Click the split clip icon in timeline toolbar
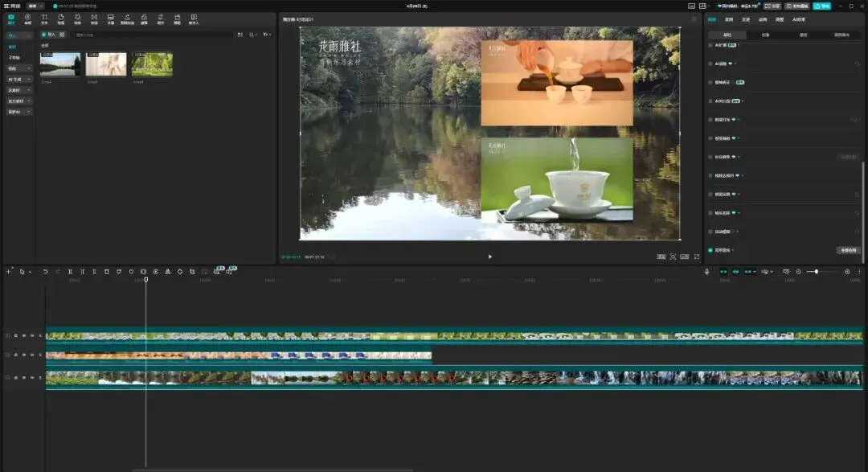This screenshot has width=868, height=472. click(70, 272)
